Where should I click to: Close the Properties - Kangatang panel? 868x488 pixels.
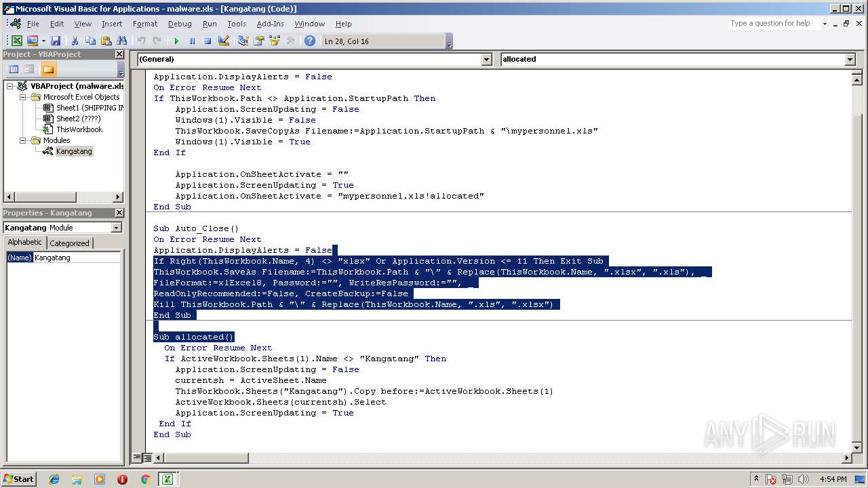(x=119, y=213)
